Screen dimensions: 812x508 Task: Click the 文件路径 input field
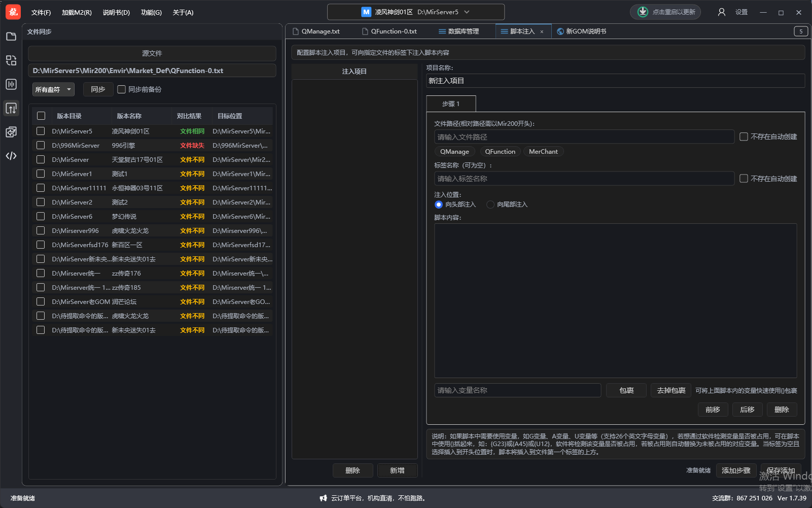(x=584, y=137)
